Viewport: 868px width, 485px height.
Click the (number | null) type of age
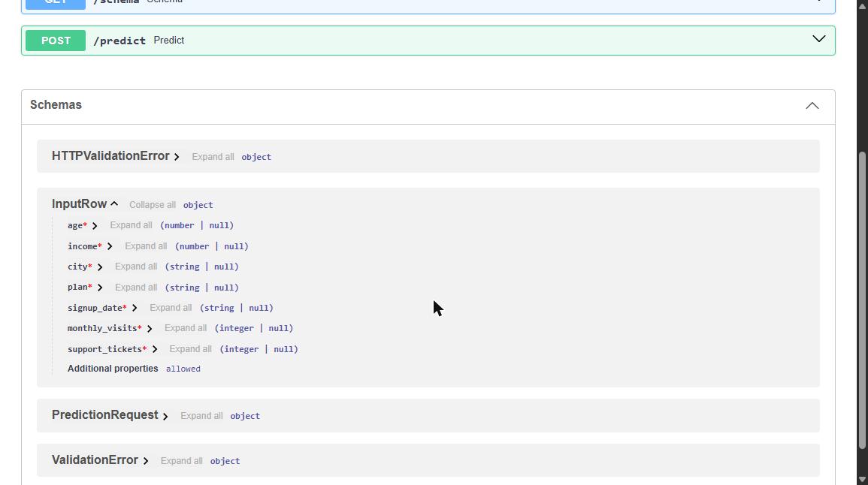[x=197, y=225]
